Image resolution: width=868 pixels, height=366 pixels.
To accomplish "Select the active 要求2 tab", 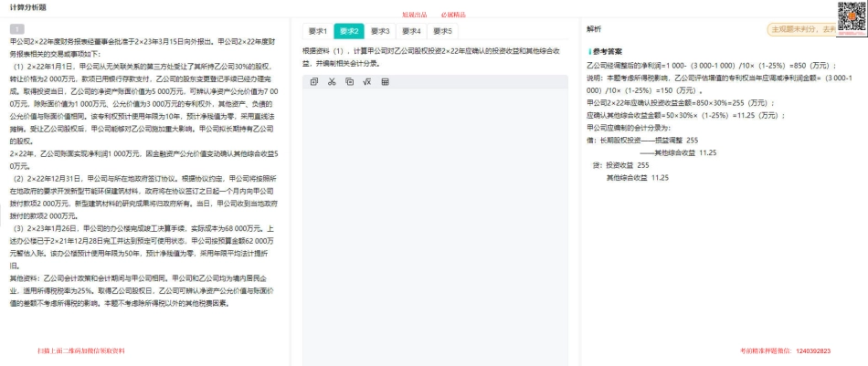I will click(x=348, y=31).
